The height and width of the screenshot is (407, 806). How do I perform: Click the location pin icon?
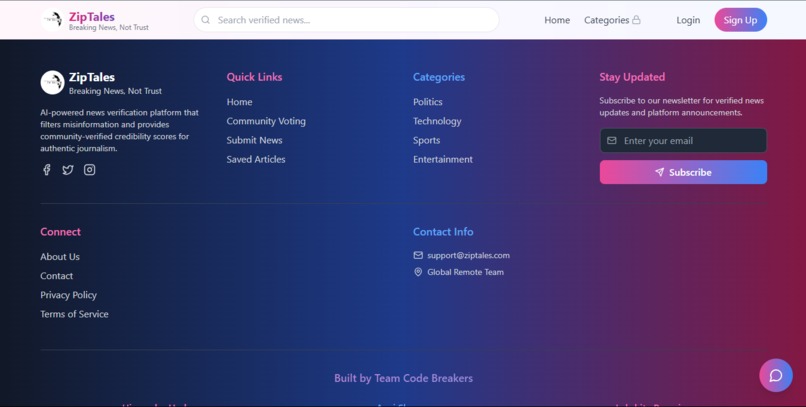click(418, 272)
